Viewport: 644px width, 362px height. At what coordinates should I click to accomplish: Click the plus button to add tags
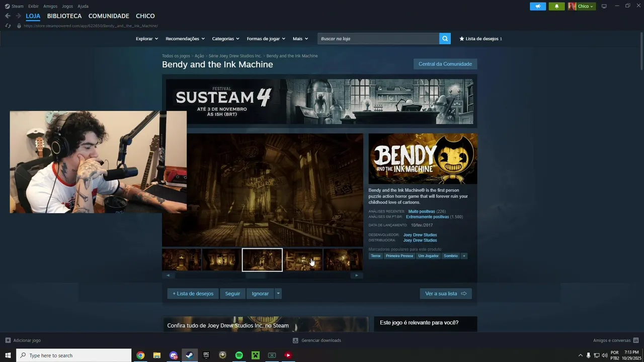[464, 256]
